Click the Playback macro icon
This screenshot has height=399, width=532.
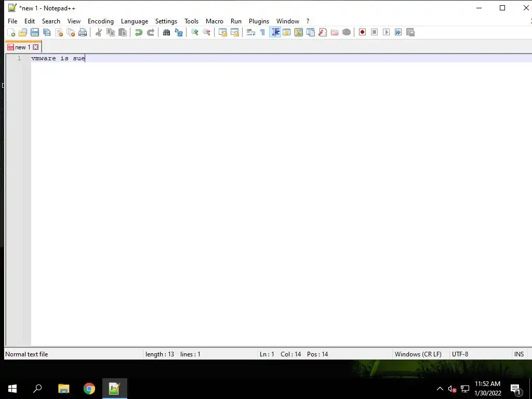pyautogui.click(x=386, y=32)
